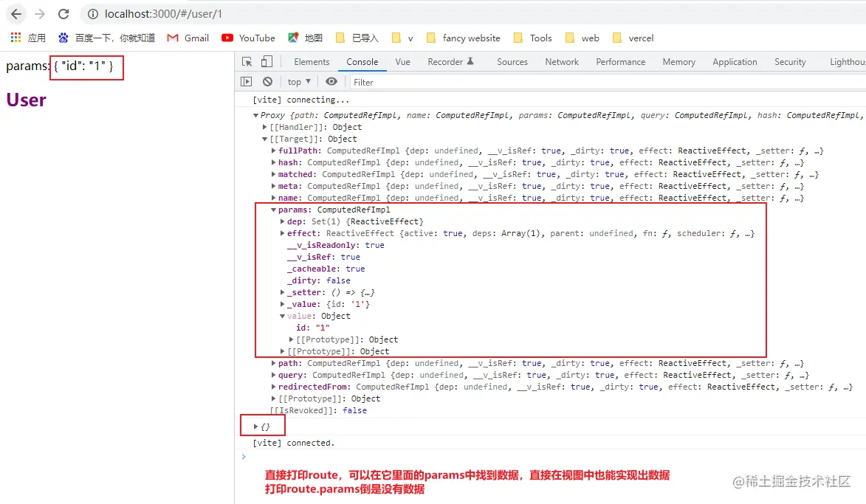Switch to the Performance tab
866x504 pixels.
[x=620, y=62]
